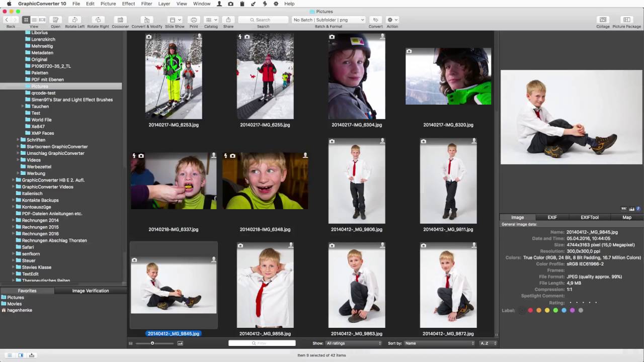Switch to Image Verification tab
The width and height of the screenshot is (644, 362).
pos(91,291)
